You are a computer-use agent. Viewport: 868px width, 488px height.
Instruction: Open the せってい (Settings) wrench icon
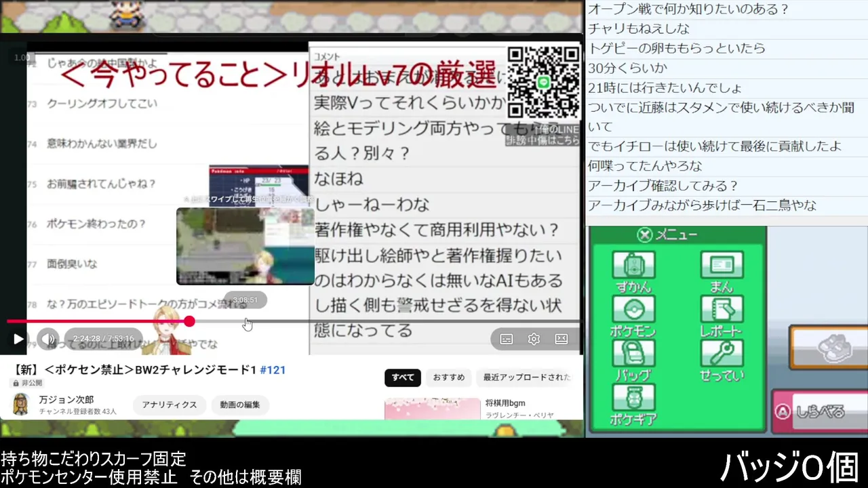722,361
